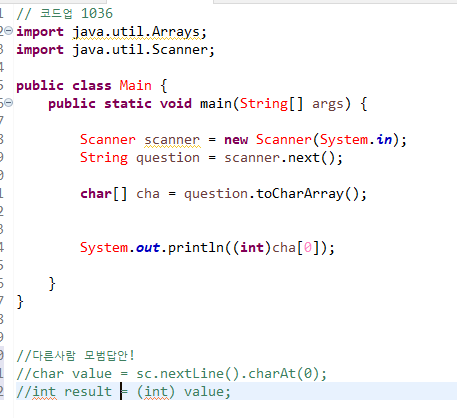Click the closing brace of class Main
The image size is (457, 418).
(x=20, y=302)
